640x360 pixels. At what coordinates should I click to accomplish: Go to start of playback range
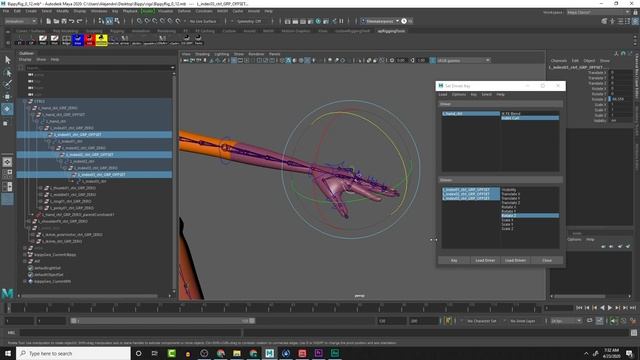(579, 308)
